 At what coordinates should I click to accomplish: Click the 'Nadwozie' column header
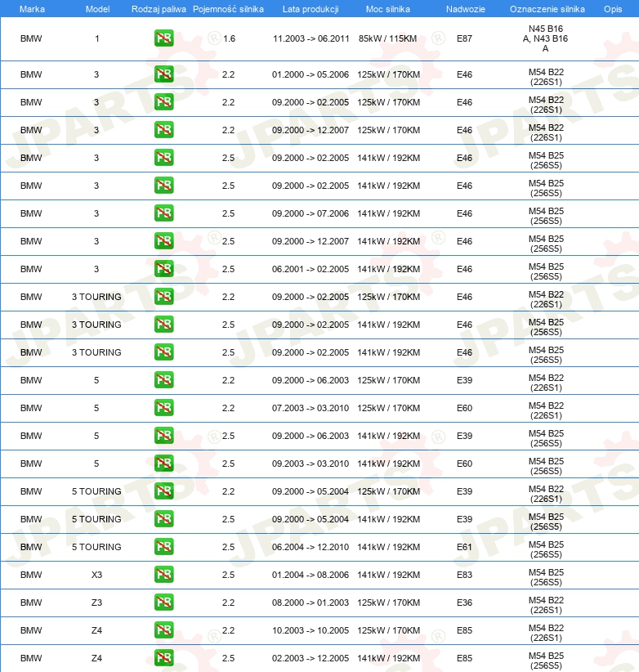click(466, 9)
